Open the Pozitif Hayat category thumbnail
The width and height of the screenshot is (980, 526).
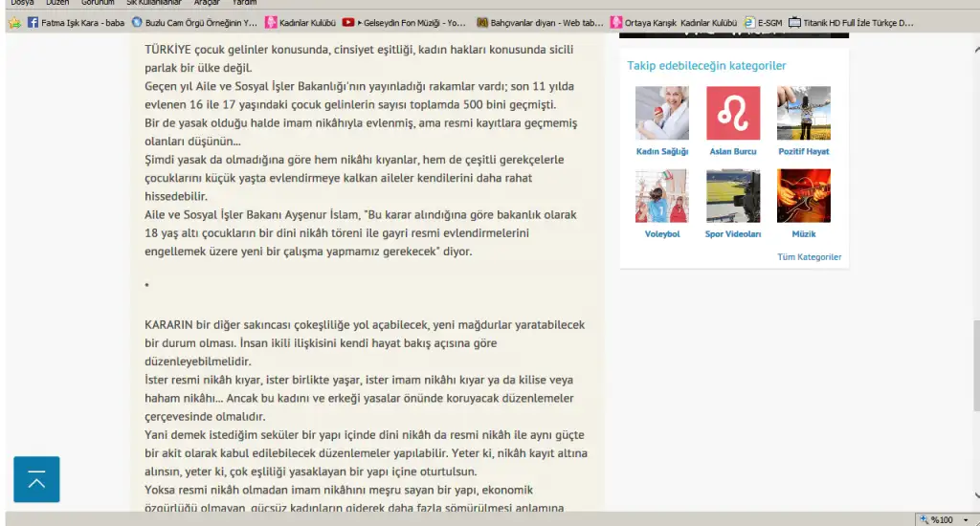click(x=804, y=113)
